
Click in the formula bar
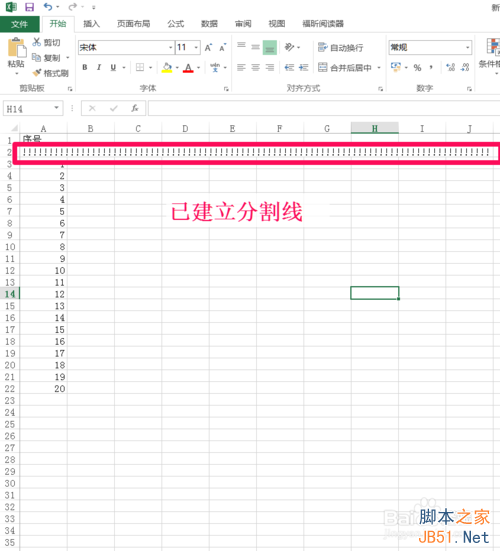[324, 108]
